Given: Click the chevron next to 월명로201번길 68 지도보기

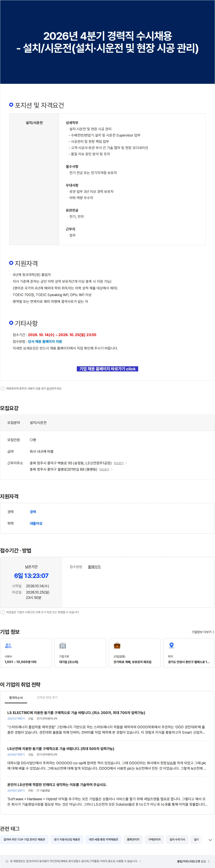Looking at the screenshot, I should click(x=112, y=469).
